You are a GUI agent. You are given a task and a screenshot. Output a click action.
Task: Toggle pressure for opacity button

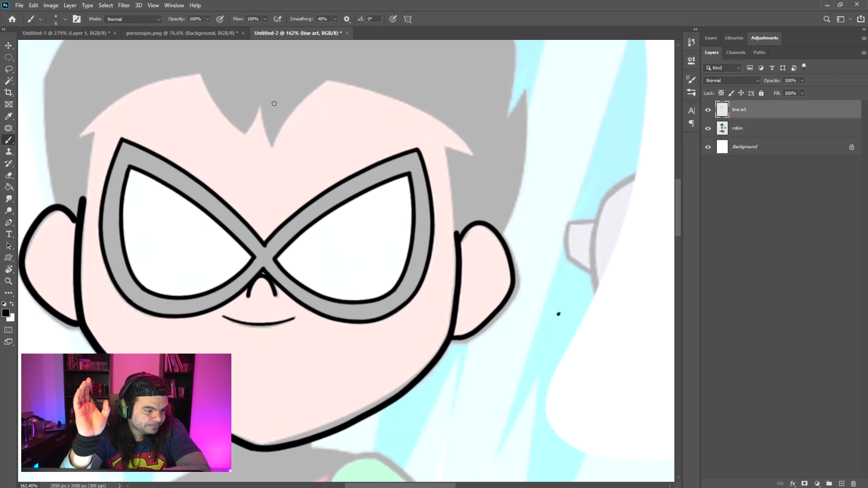click(220, 19)
